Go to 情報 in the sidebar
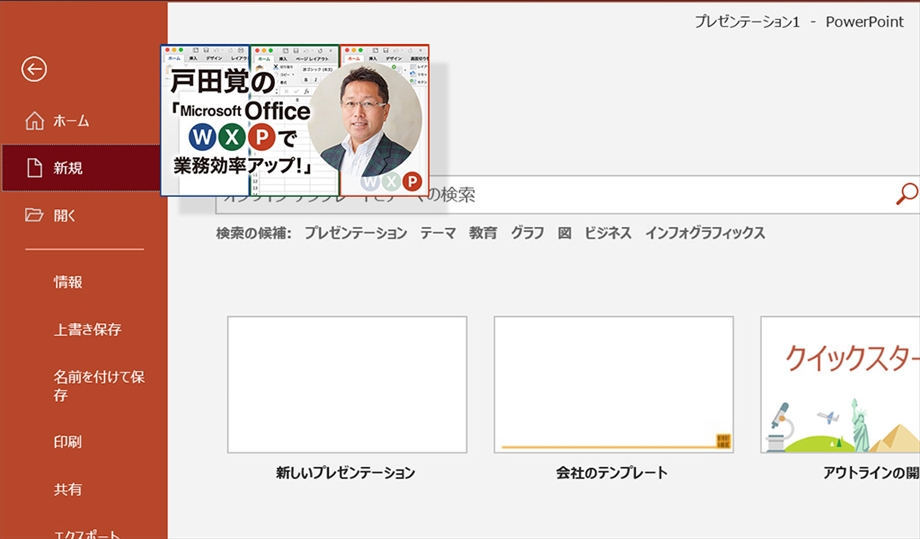The image size is (920, 539). click(68, 282)
